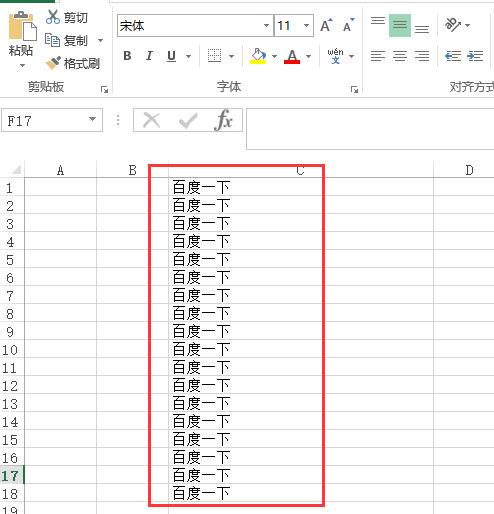494x514 pixels.
Task: Expand the Copy (复制) dropdown arrow
Action: [x=100, y=41]
